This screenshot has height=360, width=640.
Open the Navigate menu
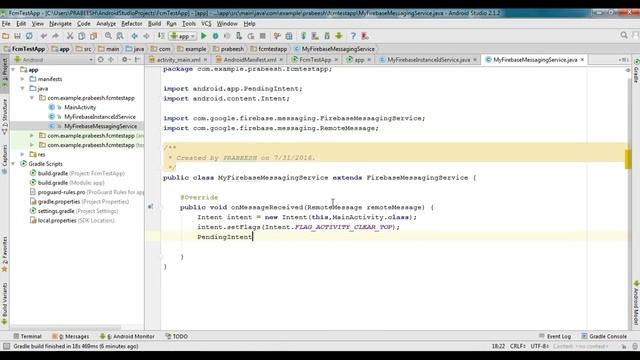tap(60, 24)
